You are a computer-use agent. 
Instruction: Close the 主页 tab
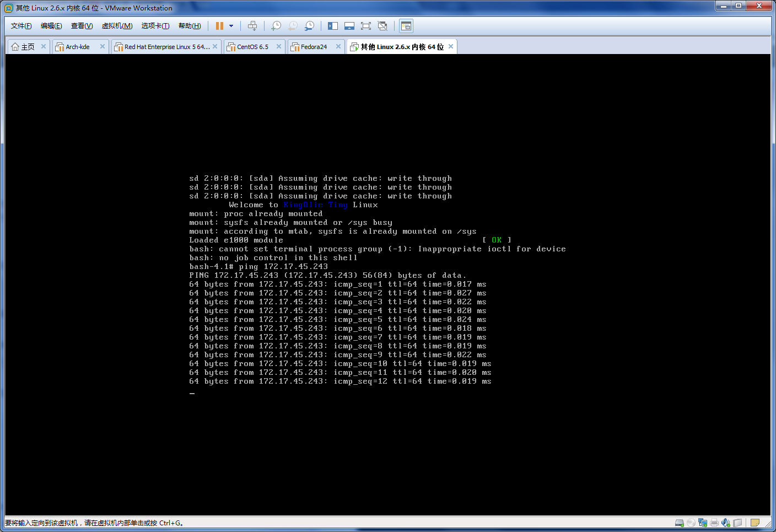point(44,46)
